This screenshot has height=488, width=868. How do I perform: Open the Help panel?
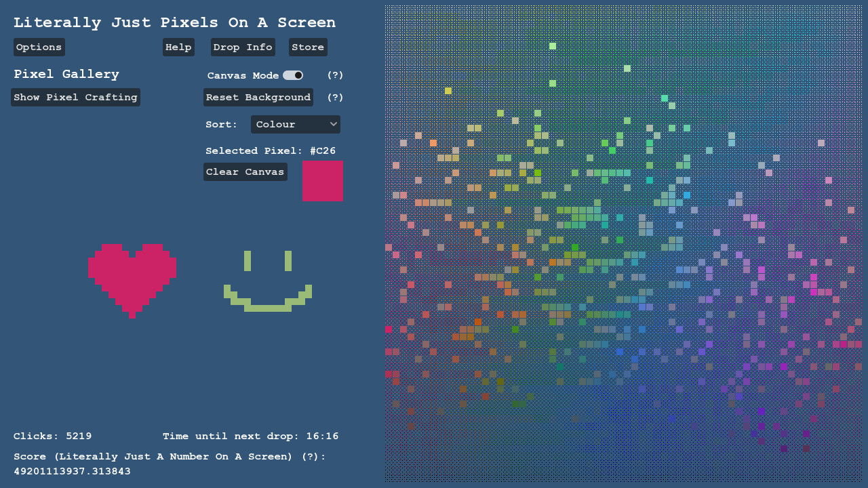(178, 47)
